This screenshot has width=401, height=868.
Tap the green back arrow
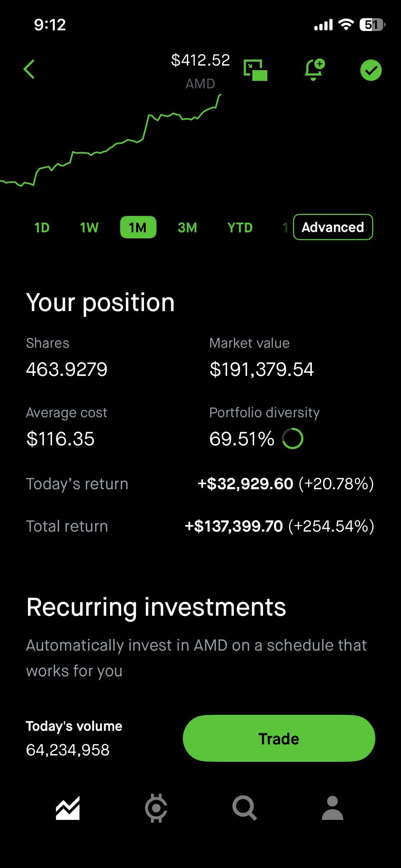pos(29,69)
